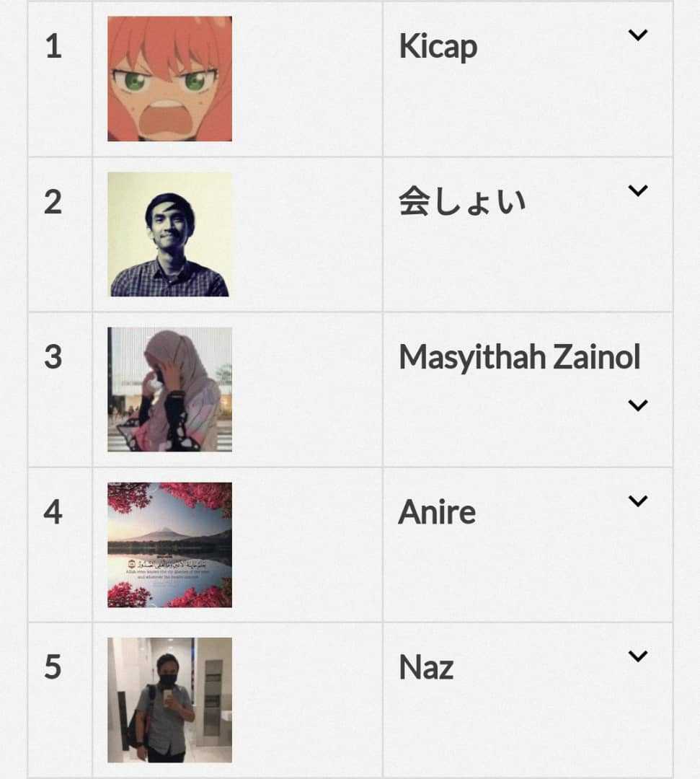Open Anire's mountain lake picture
This screenshot has width=700, height=779.
170,545
